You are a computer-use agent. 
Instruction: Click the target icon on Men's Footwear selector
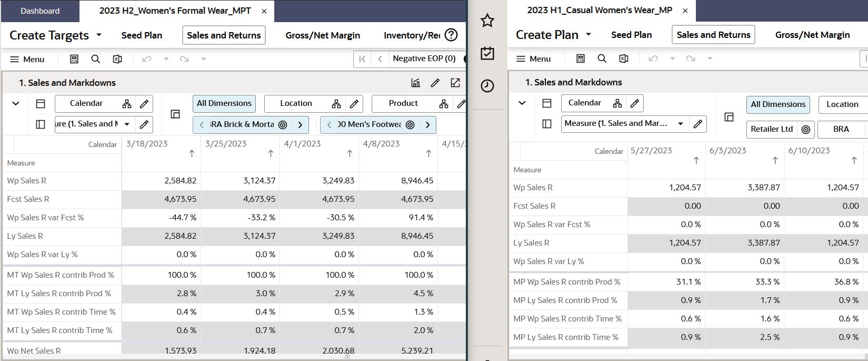pos(410,125)
